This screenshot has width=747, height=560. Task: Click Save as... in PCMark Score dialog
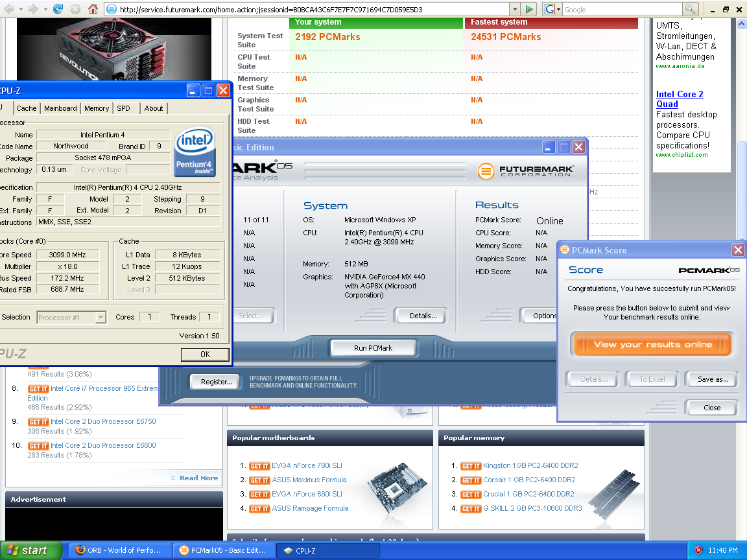point(713,379)
